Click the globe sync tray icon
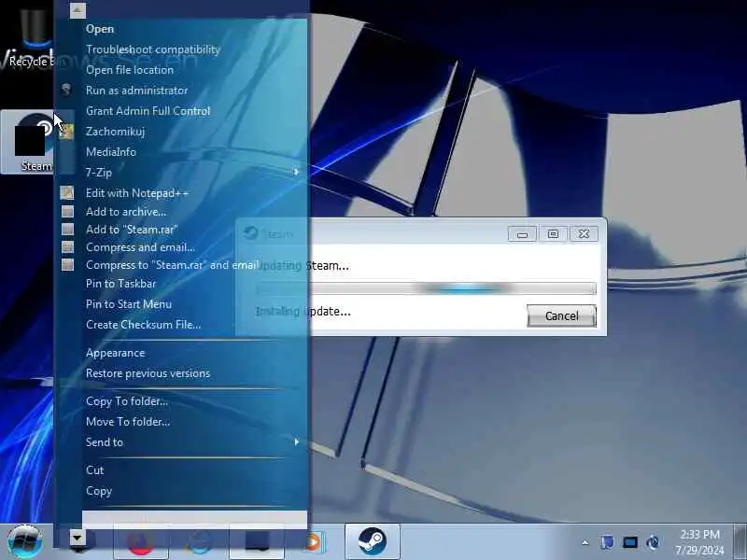The width and height of the screenshot is (747, 560). pos(653,542)
